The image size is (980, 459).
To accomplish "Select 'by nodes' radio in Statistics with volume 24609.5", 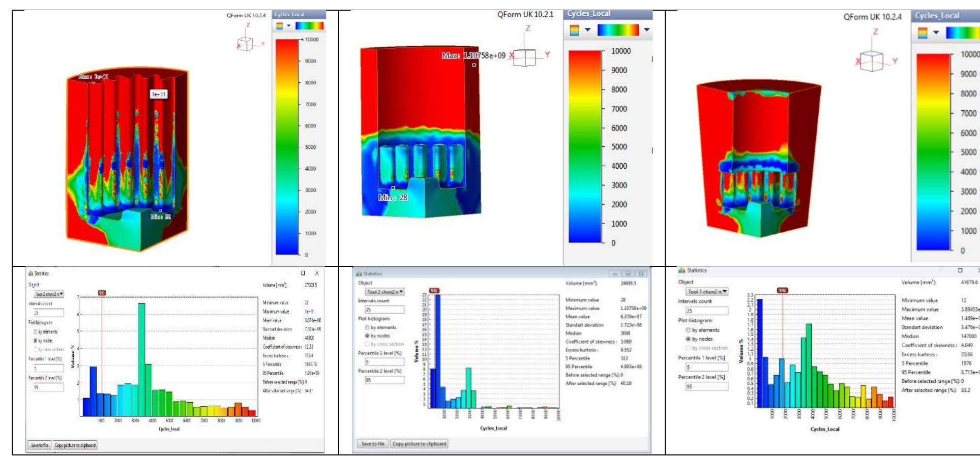I will tap(367, 335).
